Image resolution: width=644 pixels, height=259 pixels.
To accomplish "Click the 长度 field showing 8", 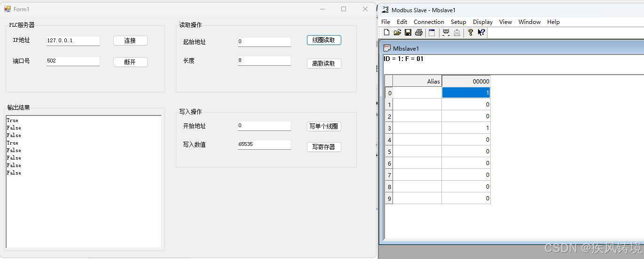I will point(264,61).
